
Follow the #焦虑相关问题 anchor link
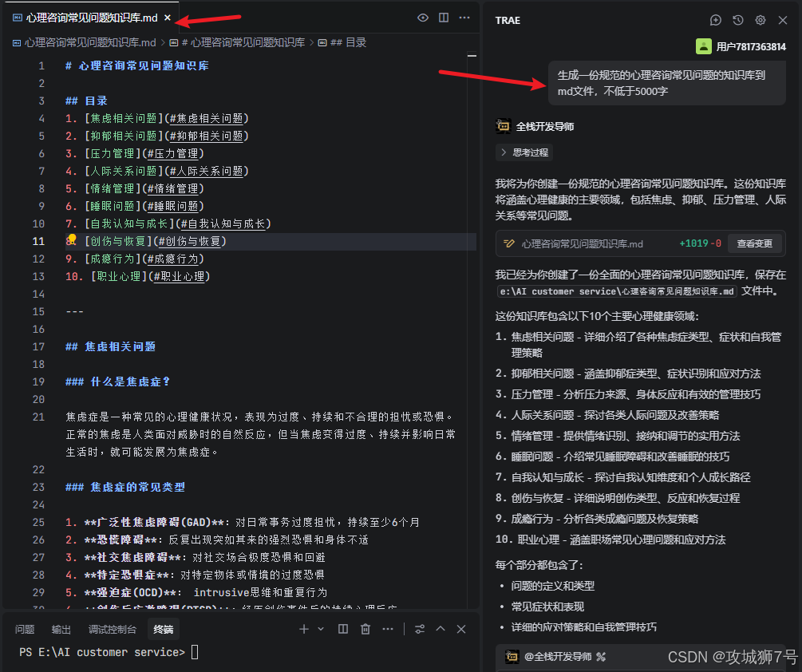206,119
